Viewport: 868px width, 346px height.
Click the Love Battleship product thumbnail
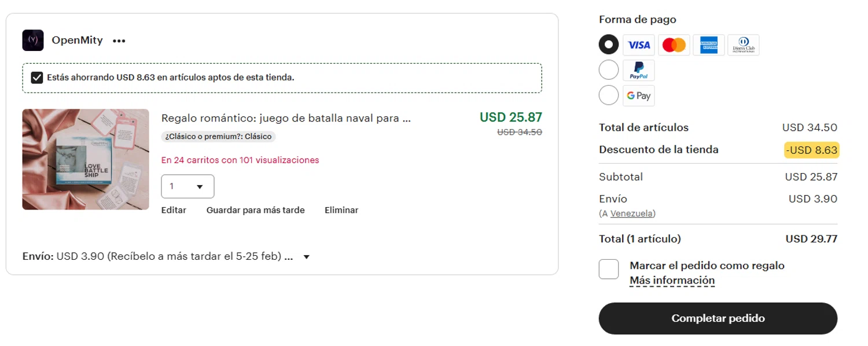[86, 160]
